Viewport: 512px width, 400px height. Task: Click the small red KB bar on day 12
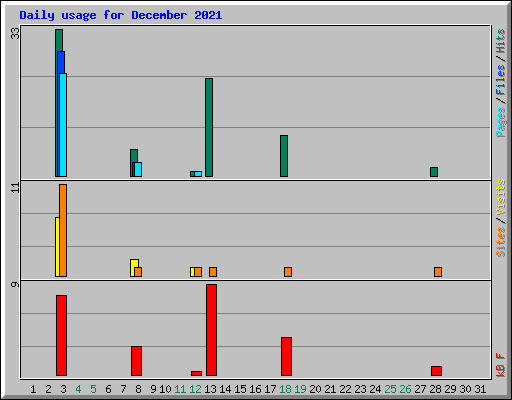click(196, 373)
